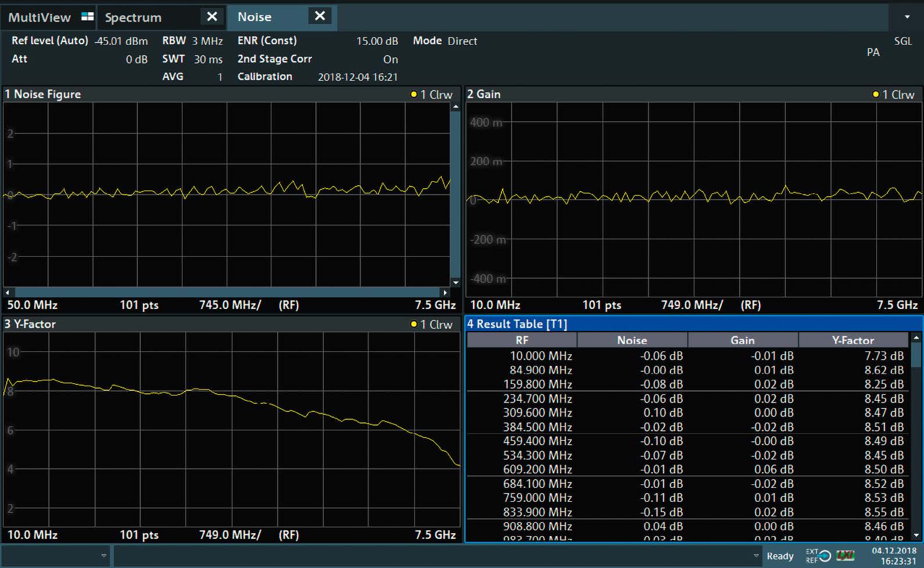Click the yellow trace dot in Y-Factor window
This screenshot has width=924, height=568.
point(414,324)
